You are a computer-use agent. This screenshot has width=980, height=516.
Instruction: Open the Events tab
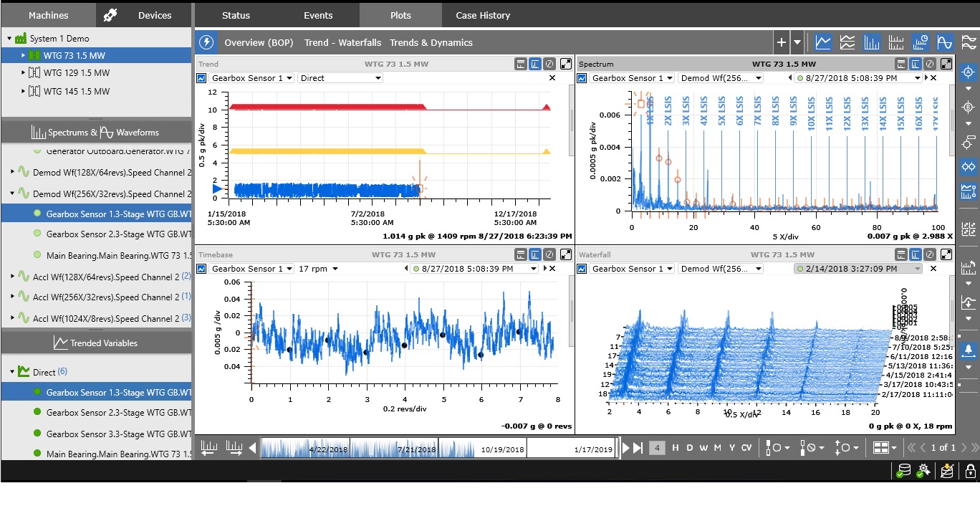pyautogui.click(x=318, y=15)
